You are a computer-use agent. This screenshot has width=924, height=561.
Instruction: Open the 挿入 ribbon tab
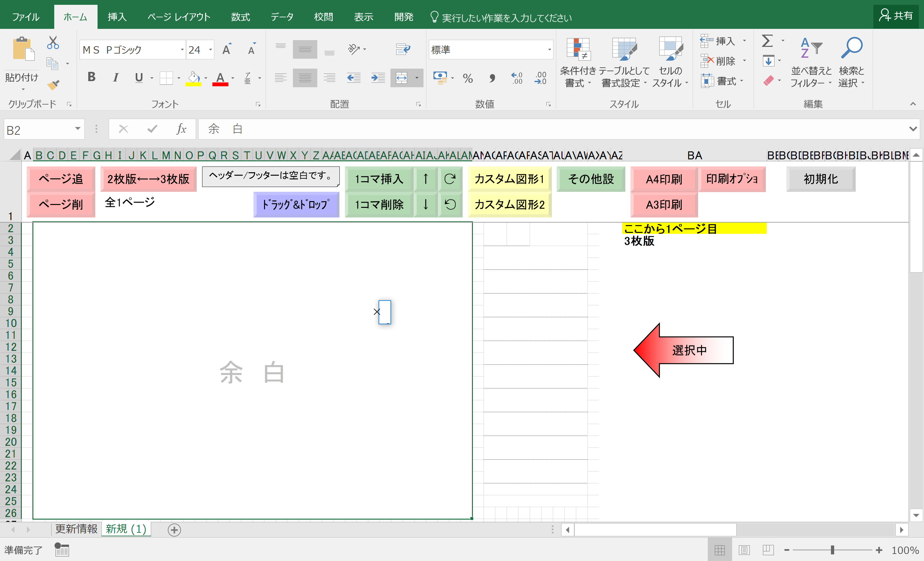pyautogui.click(x=117, y=17)
